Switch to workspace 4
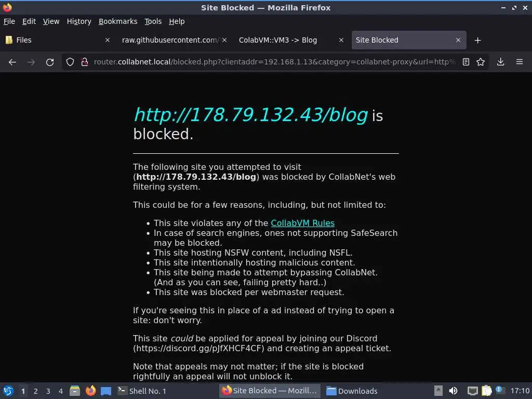 coord(61,391)
